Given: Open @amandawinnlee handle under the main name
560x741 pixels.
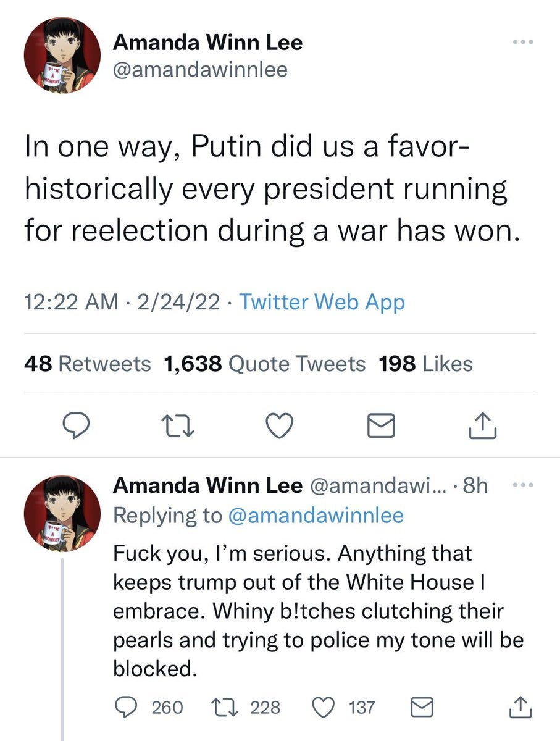Looking at the screenshot, I should (200, 69).
